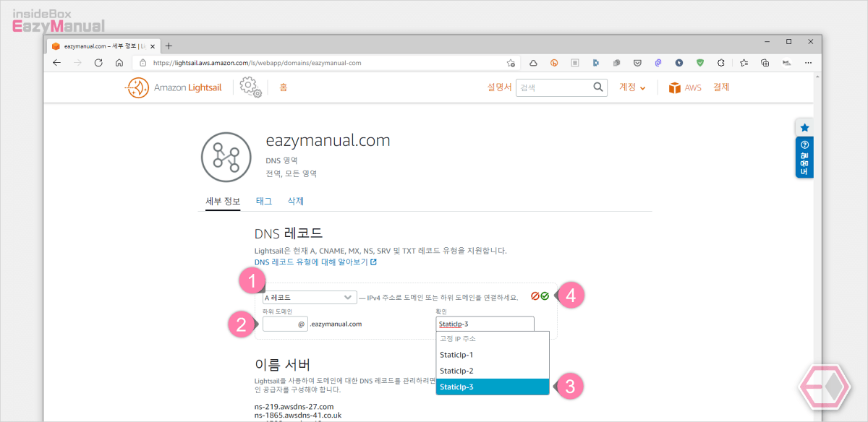Select the 세부 정보 tab
The image size is (868, 422).
pyautogui.click(x=223, y=202)
